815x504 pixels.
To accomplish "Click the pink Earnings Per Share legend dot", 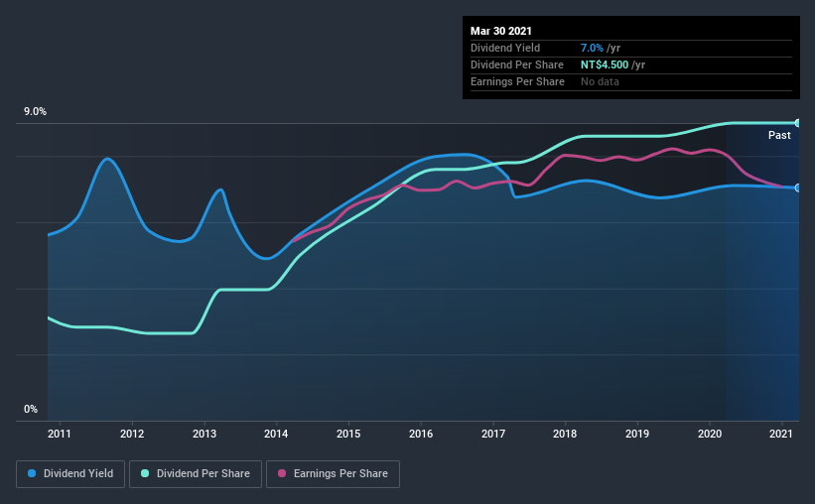I will click(282, 473).
